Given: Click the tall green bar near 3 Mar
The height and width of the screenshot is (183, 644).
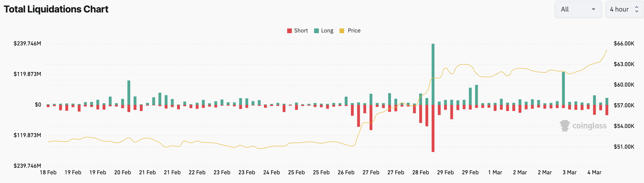Looking at the screenshot, I should tap(563, 88).
